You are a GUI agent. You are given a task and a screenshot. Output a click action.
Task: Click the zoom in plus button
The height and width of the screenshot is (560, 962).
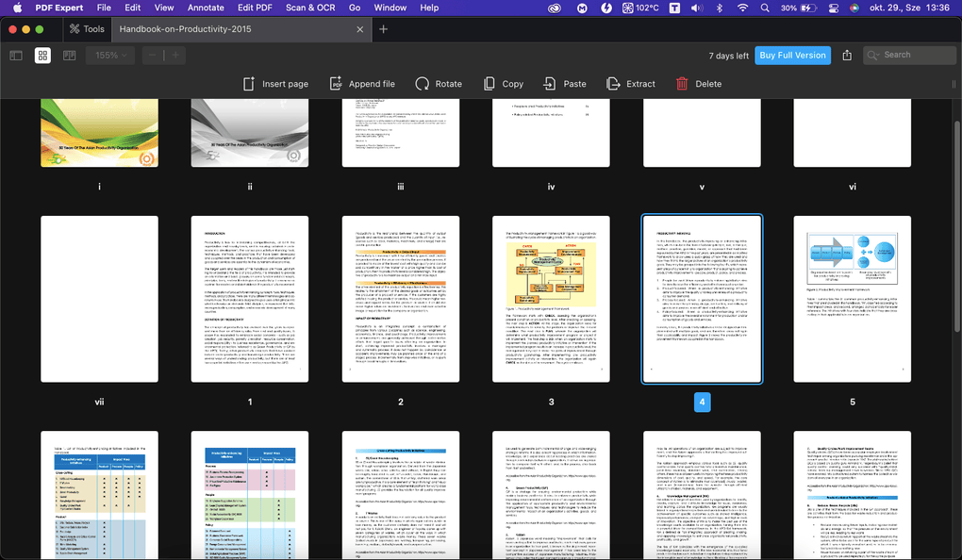pos(175,55)
